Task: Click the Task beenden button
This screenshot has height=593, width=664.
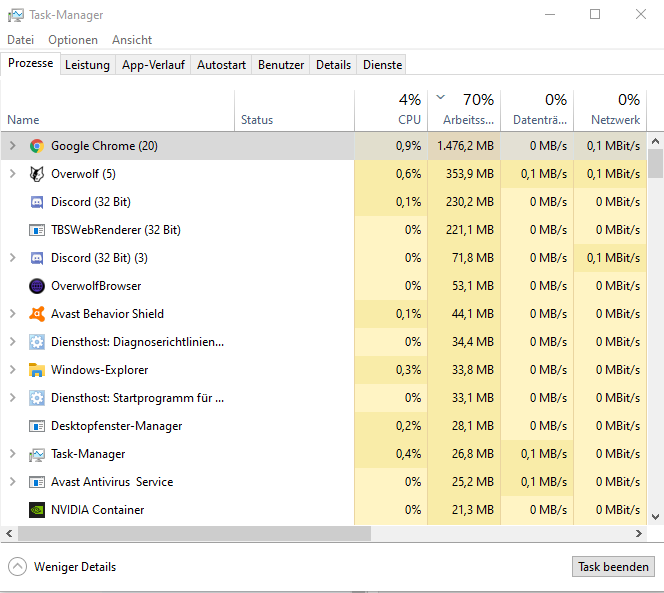Action: click(613, 567)
